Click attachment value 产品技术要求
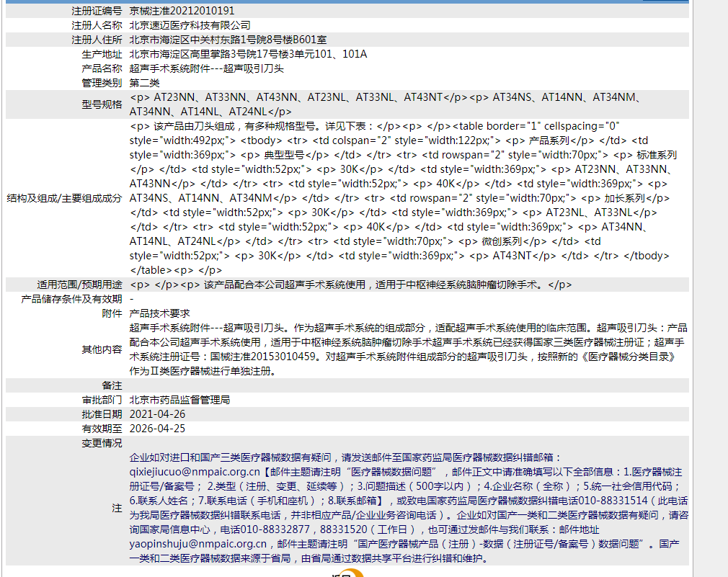This screenshot has width=728, height=577. [x=160, y=313]
